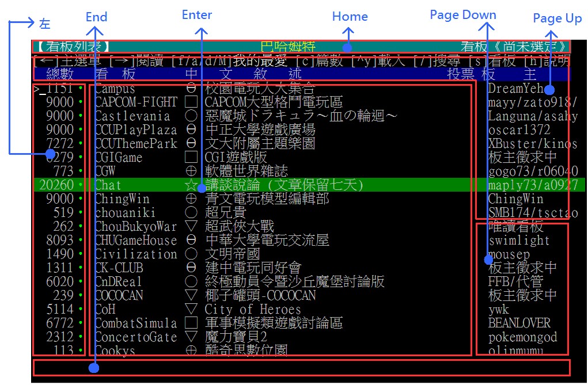Viewport: 588px width, 385px height.
Task: Click the triangle symbol next to ChouBukyoWar
Action: [x=191, y=227]
